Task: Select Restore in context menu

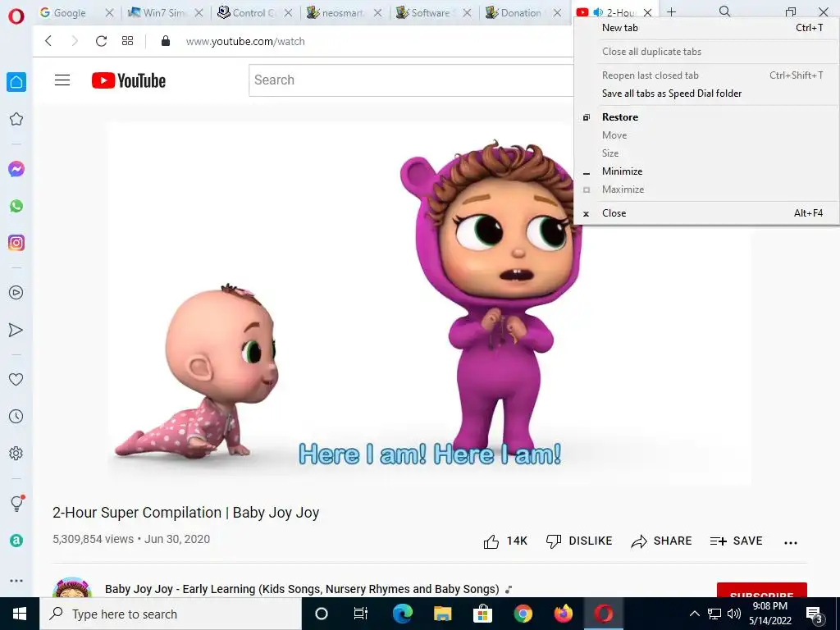Action: click(706, 116)
